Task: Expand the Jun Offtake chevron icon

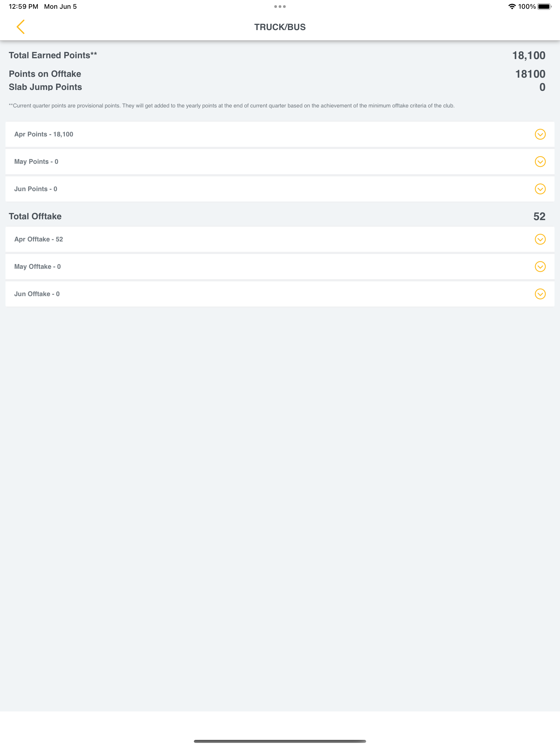Action: tap(540, 294)
